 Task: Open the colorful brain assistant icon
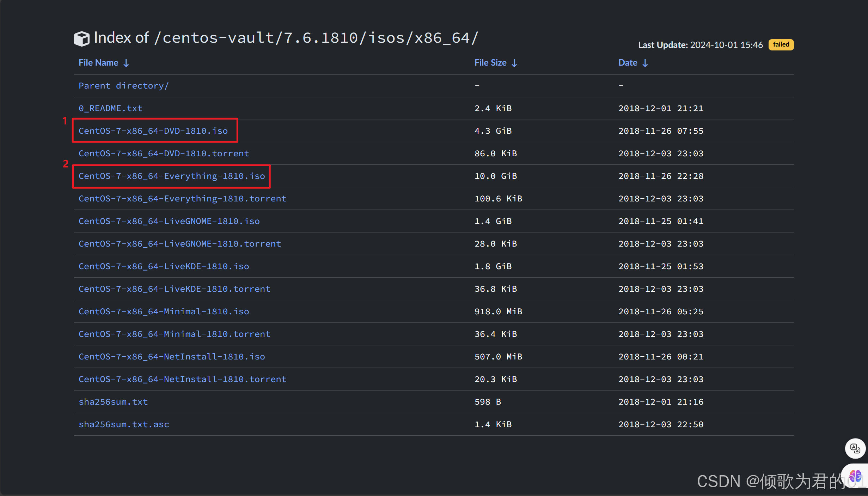(x=856, y=477)
